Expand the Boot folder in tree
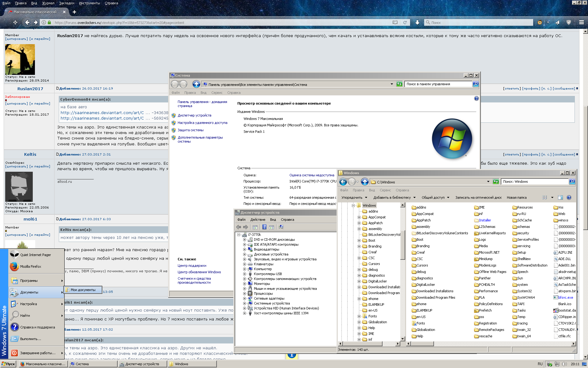Viewport: 588px width, 368px height. [359, 240]
